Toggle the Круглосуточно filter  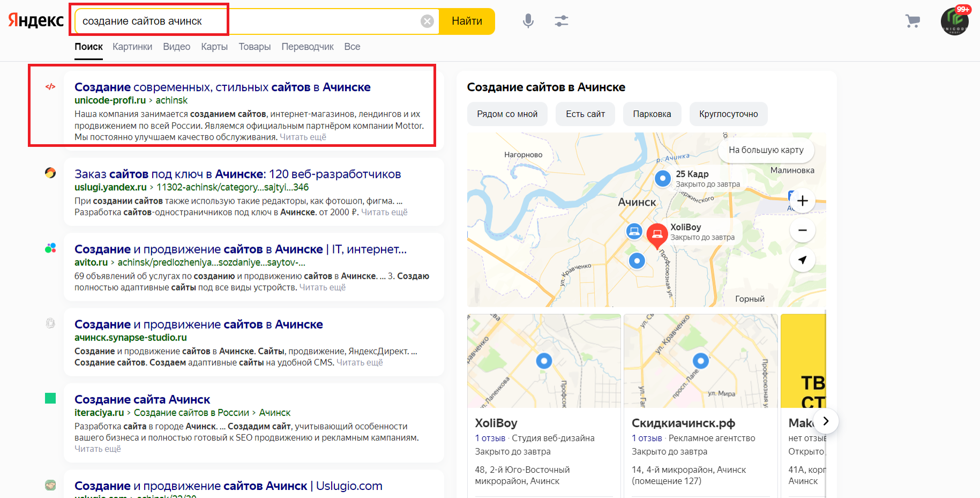tap(729, 114)
